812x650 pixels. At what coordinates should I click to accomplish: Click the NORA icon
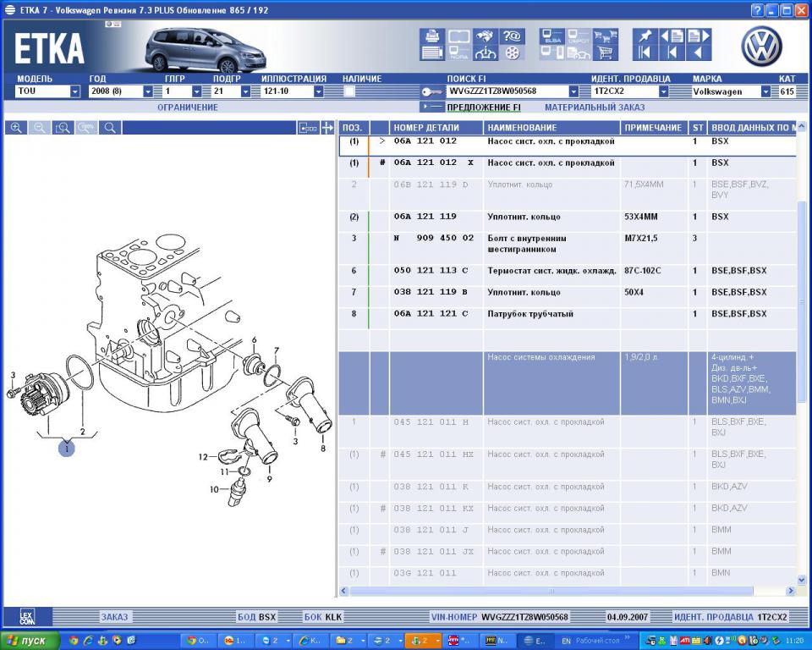(x=458, y=52)
